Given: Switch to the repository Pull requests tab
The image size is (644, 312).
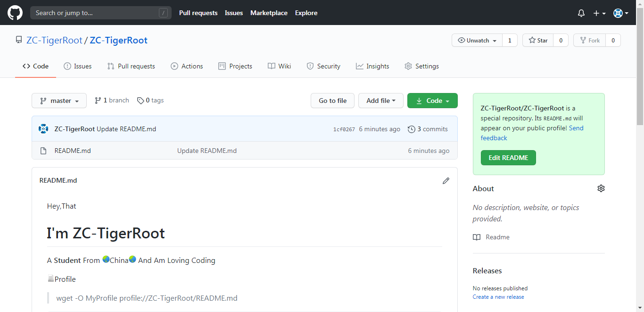Looking at the screenshot, I should tap(131, 66).
